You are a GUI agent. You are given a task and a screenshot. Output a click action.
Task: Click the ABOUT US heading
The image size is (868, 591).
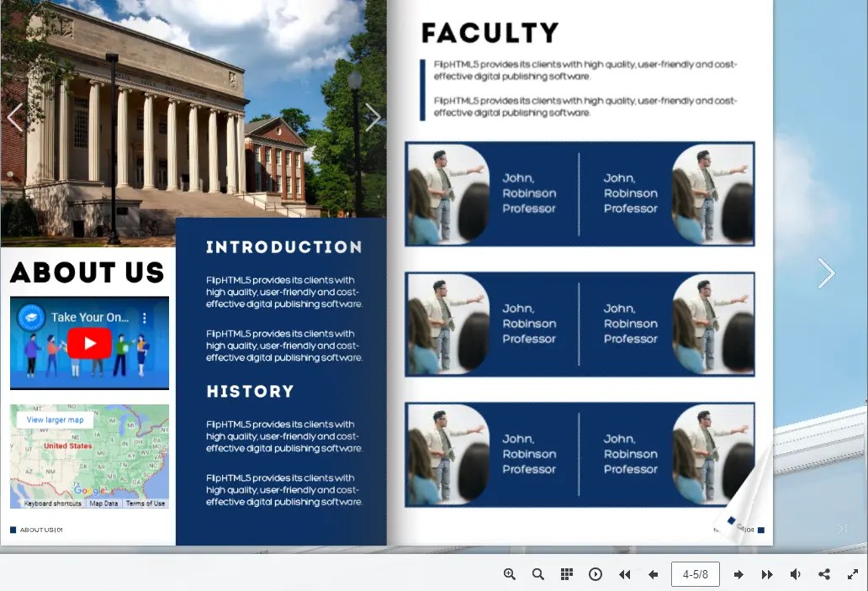click(x=87, y=272)
